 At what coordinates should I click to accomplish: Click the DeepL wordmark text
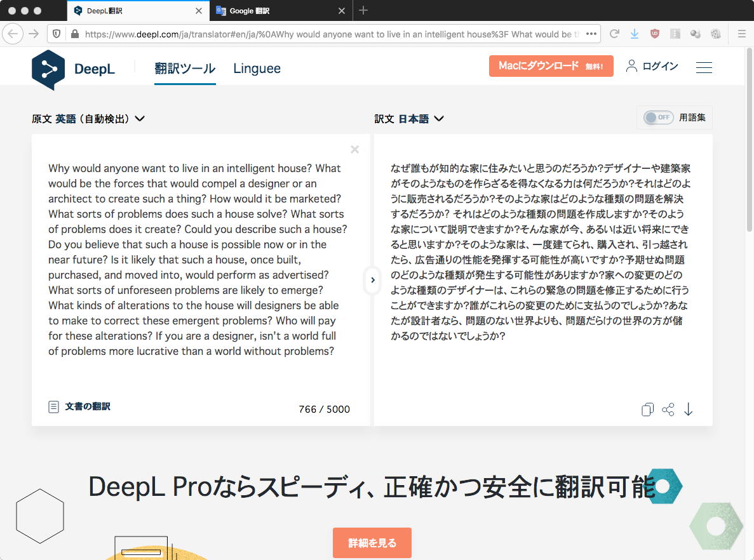[x=94, y=69]
